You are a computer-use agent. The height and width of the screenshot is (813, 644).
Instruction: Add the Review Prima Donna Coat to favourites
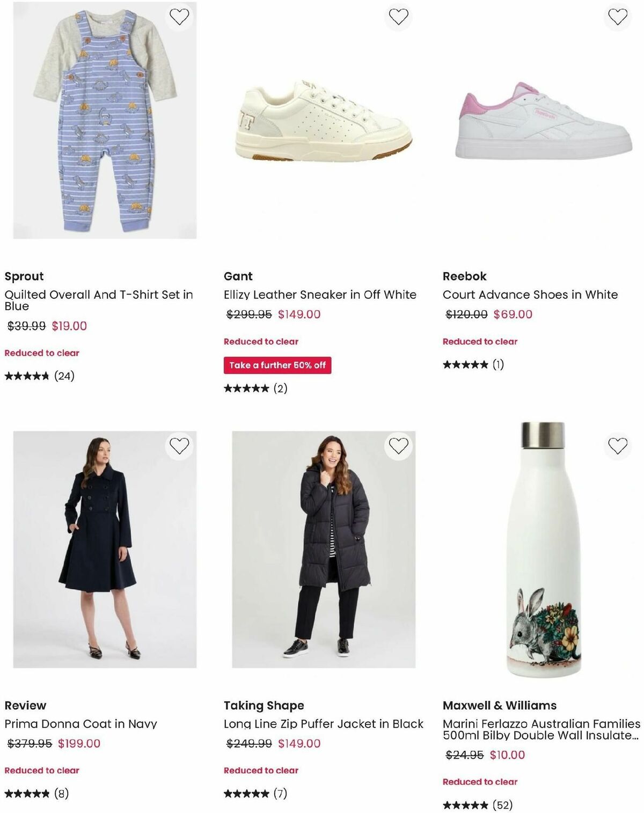coord(180,445)
